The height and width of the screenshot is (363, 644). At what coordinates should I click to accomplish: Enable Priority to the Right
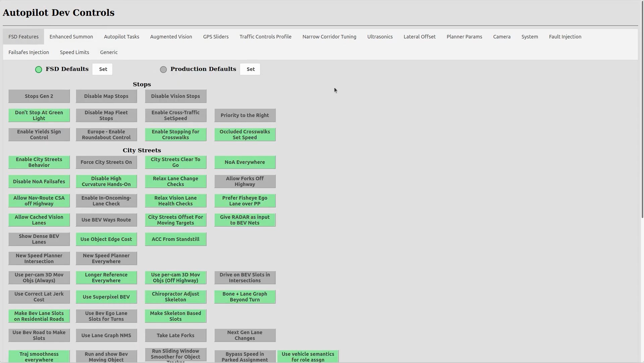tap(245, 116)
